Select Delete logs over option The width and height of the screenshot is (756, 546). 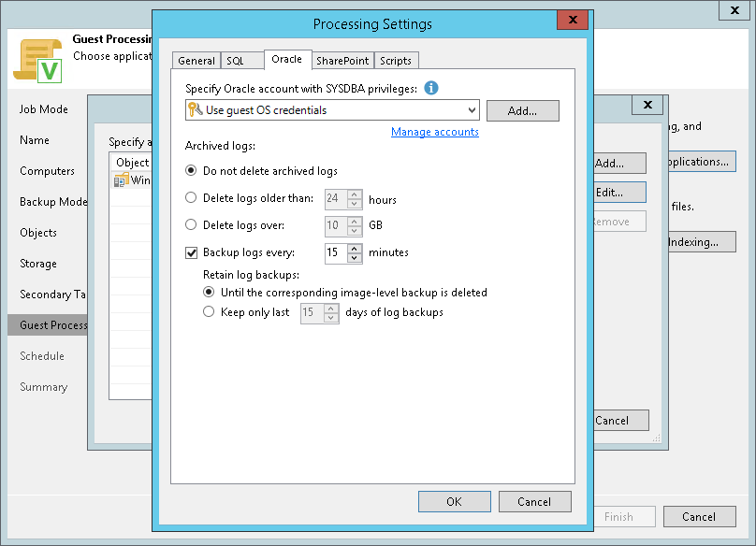click(x=191, y=224)
